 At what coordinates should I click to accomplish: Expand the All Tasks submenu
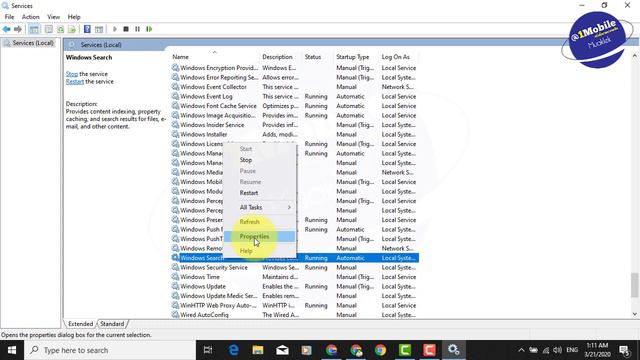tap(260, 207)
